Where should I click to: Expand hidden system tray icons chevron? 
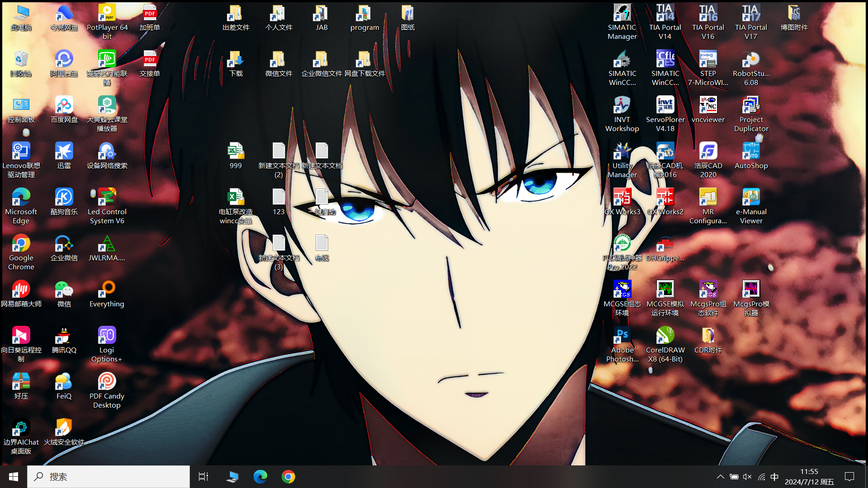pos(721,477)
